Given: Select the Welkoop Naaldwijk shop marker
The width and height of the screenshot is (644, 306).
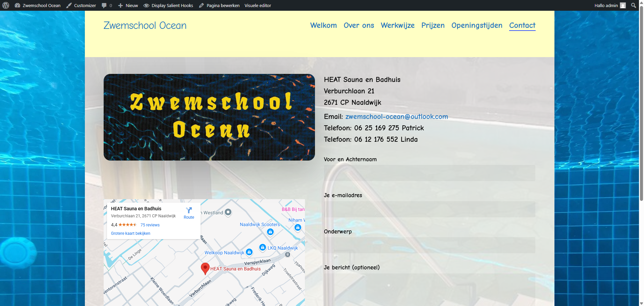Looking at the screenshot, I should coord(249,252).
